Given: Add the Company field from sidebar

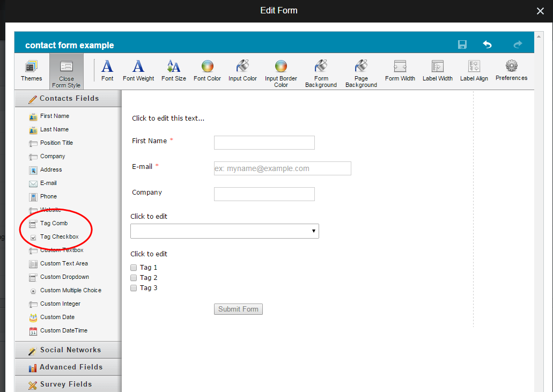Looking at the screenshot, I should (47, 156).
